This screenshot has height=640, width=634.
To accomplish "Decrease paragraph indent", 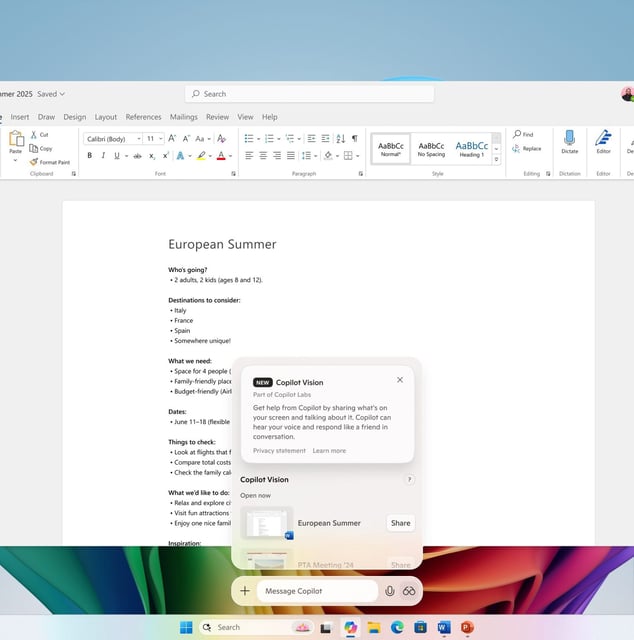I will 311,139.
